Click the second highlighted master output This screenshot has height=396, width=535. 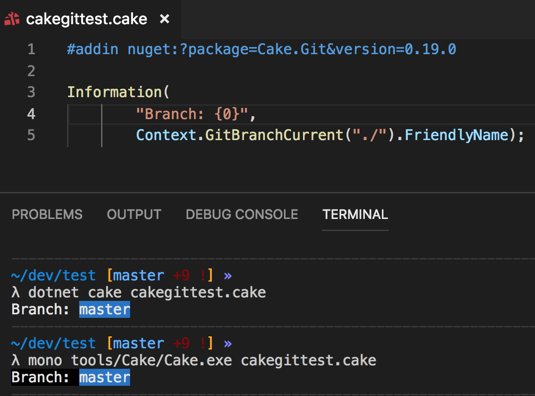(x=104, y=378)
